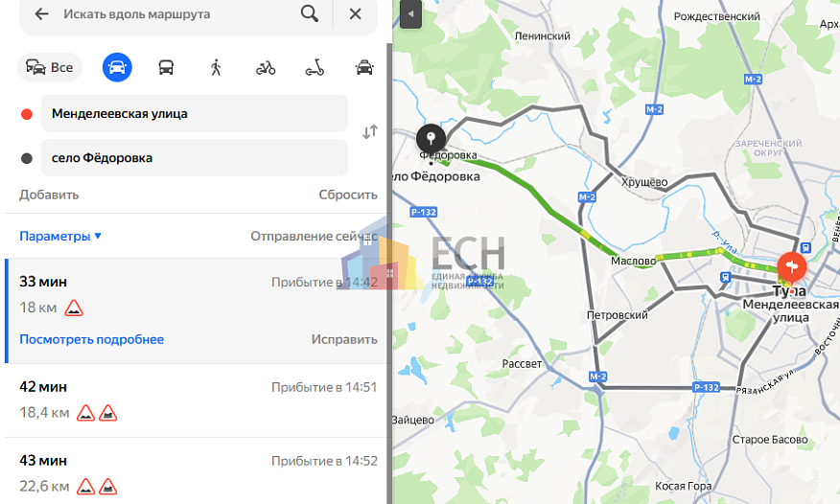
Task: Open Отправление сейчас departure time selector
Action: [314, 236]
